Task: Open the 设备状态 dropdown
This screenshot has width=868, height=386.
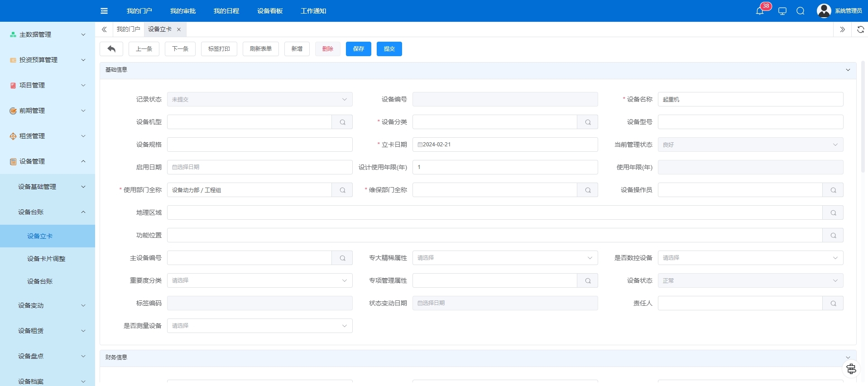Action: (x=751, y=280)
